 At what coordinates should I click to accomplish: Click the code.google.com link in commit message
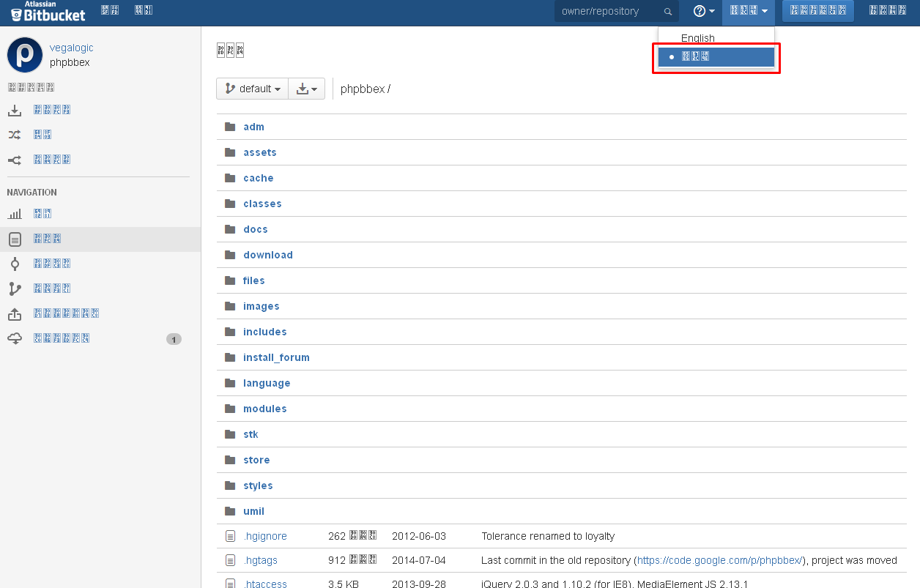coord(718,560)
